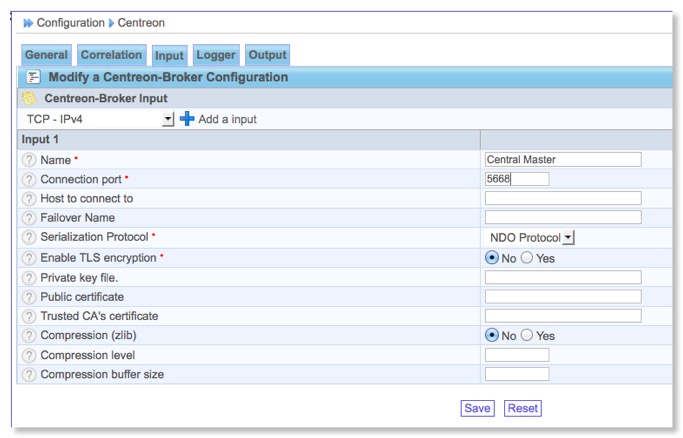This screenshot has width=683, height=438.
Task: Expand the NDO Protocol dropdown
Action: tap(568, 238)
